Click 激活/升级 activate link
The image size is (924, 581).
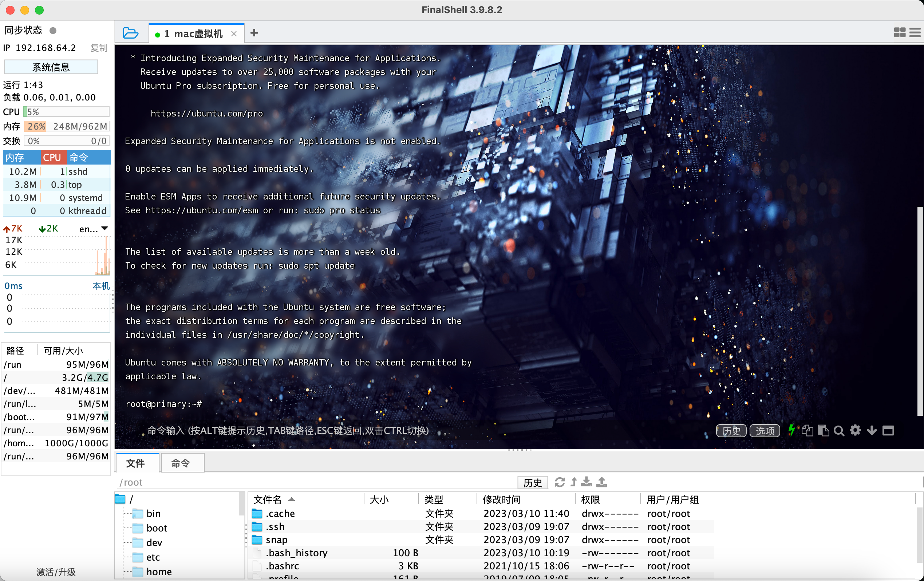point(56,572)
